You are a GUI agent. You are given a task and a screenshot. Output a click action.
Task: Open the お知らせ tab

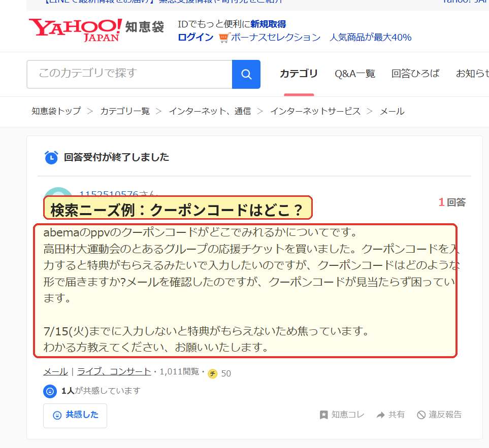(x=472, y=74)
